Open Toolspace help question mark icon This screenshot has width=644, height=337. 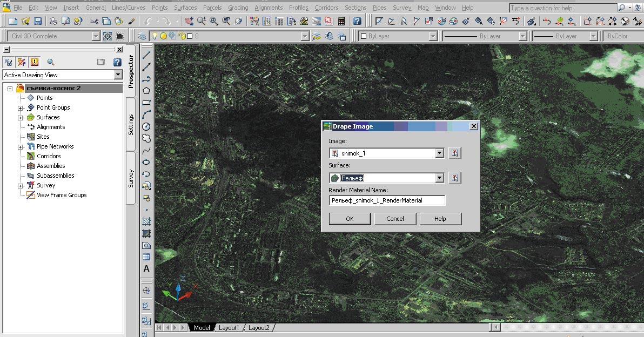pyautogui.click(x=117, y=62)
